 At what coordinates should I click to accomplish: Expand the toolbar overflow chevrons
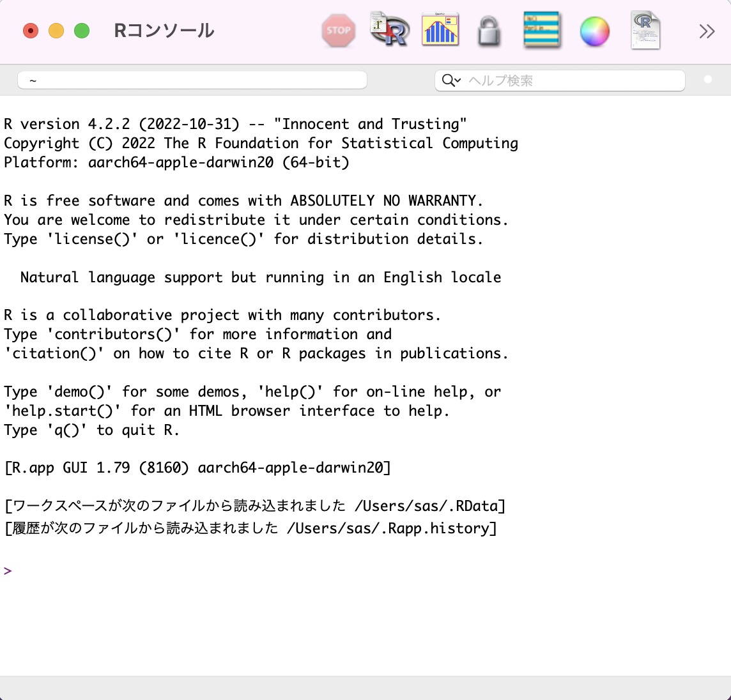[x=707, y=31]
